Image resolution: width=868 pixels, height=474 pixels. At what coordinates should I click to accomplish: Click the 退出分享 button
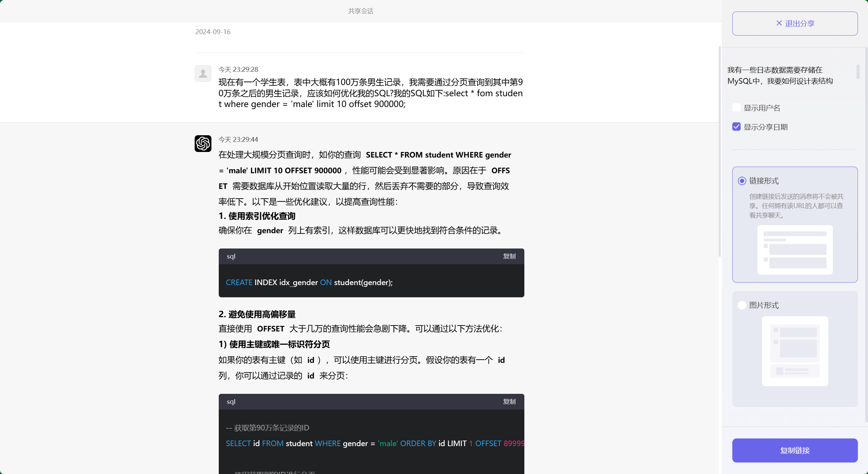coord(794,23)
